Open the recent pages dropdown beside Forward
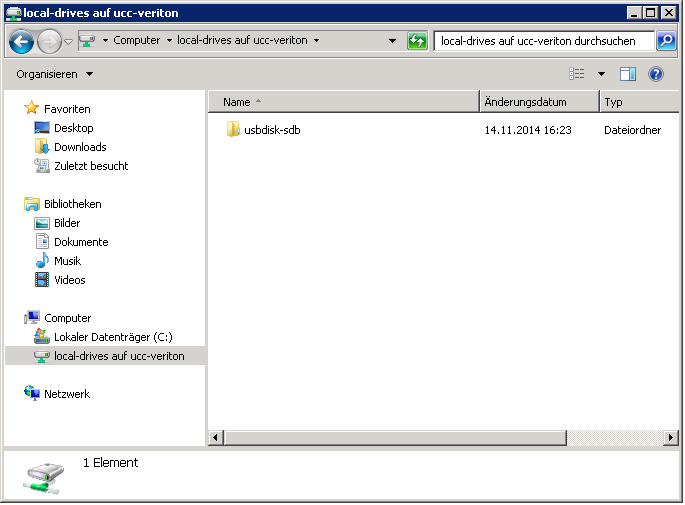The height and width of the screenshot is (505, 685). point(68,41)
